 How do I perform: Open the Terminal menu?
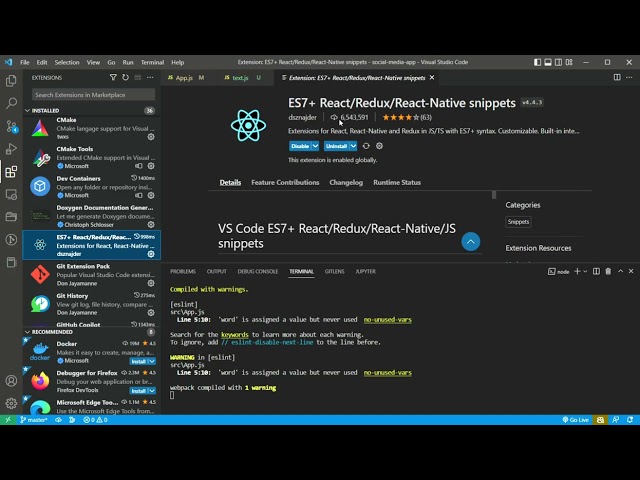pos(152,62)
